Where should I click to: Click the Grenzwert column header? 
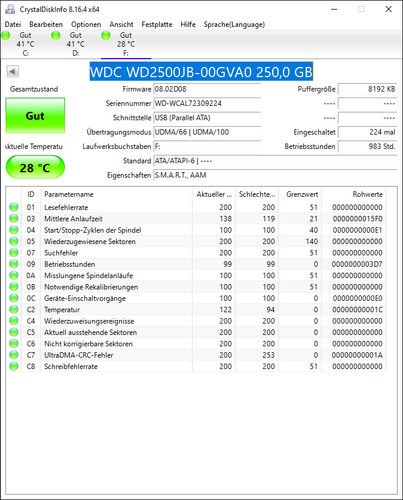[x=300, y=194]
